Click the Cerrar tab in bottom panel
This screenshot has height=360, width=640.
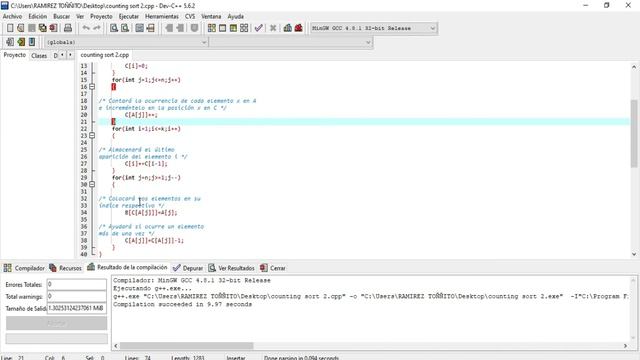tap(273, 268)
